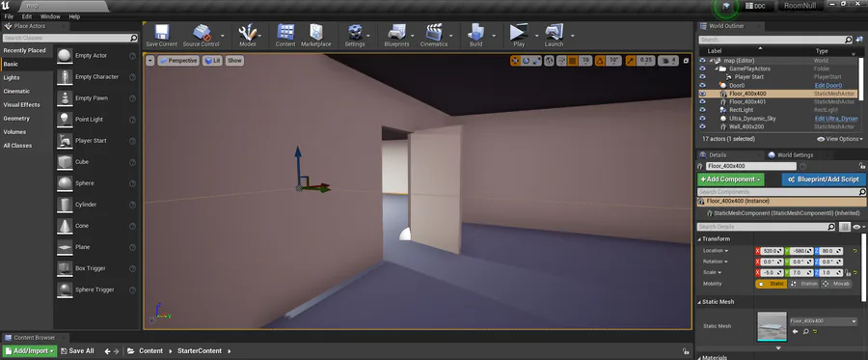The width and height of the screenshot is (868, 360).
Task: Toggle visibility eye for Door0 actor
Action: [702, 85]
